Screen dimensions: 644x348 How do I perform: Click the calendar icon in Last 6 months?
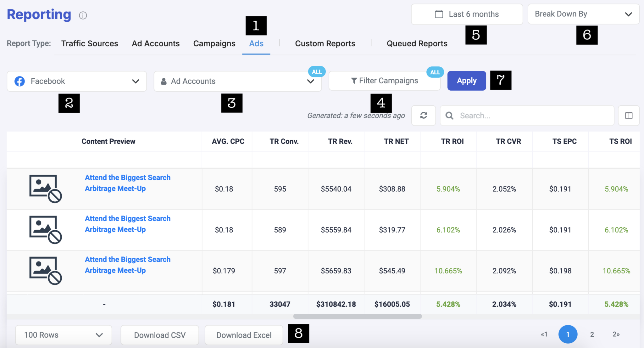pos(439,14)
